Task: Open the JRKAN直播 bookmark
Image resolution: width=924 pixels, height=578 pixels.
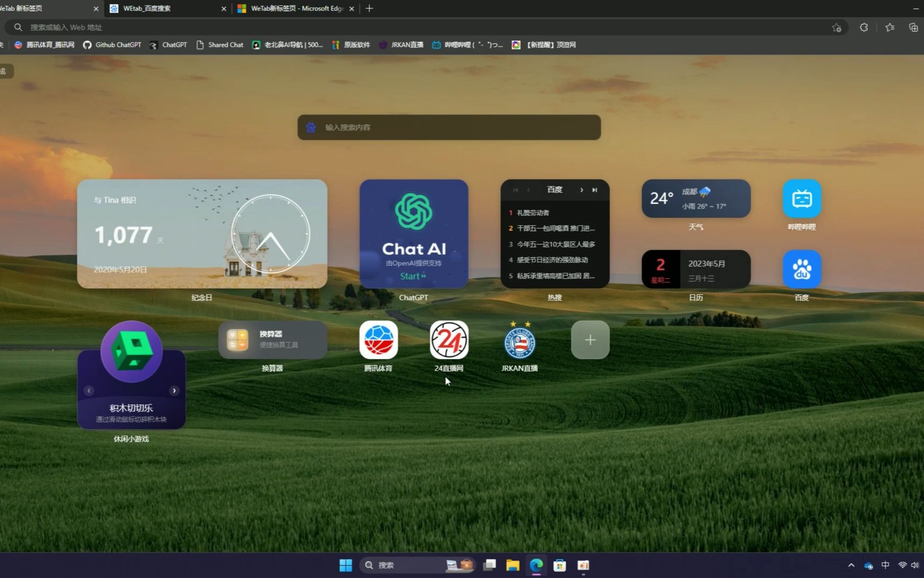Action: pyautogui.click(x=401, y=45)
